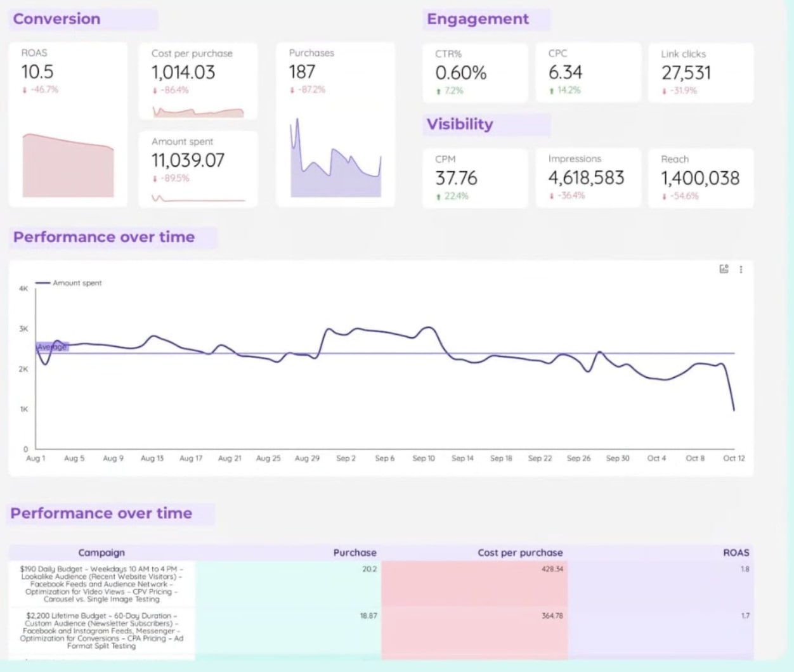This screenshot has width=794, height=672.
Task: Click the Cost per purchase column header
Action: [x=519, y=552]
